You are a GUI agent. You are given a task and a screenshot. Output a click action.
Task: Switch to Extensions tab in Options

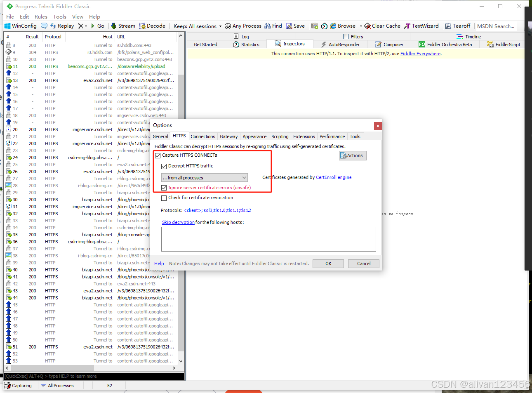click(304, 136)
